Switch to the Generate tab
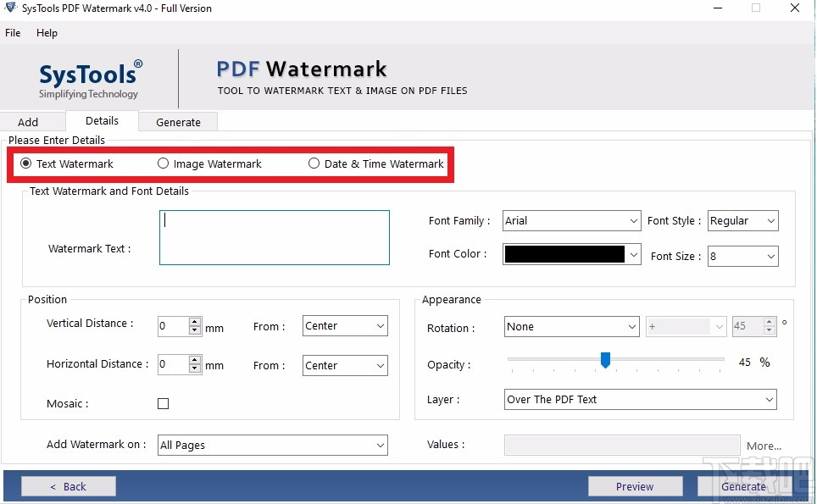The height and width of the screenshot is (504, 817). coord(178,122)
